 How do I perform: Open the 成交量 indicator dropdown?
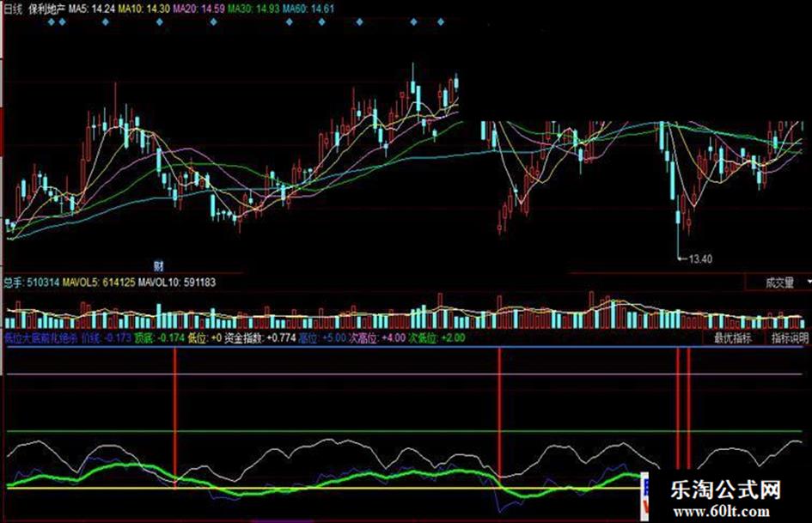coord(778,283)
